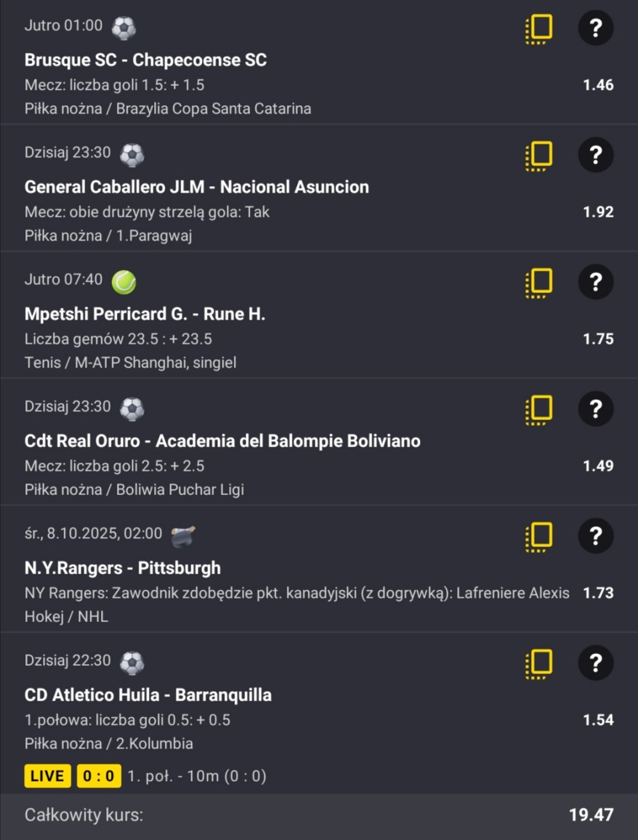Tap the LIVE badge on Atletico Huila match
The width and height of the screenshot is (638, 840).
pos(47,776)
